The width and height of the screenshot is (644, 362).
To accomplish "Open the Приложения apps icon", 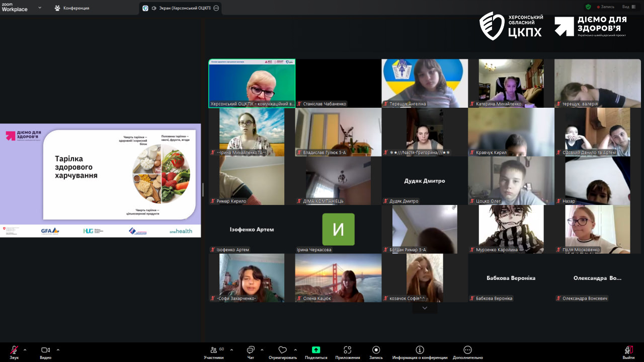I will pyautogui.click(x=347, y=350).
